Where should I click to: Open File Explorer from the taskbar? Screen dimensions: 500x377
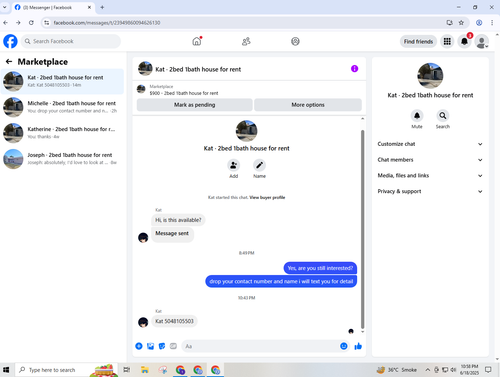[x=145, y=370]
